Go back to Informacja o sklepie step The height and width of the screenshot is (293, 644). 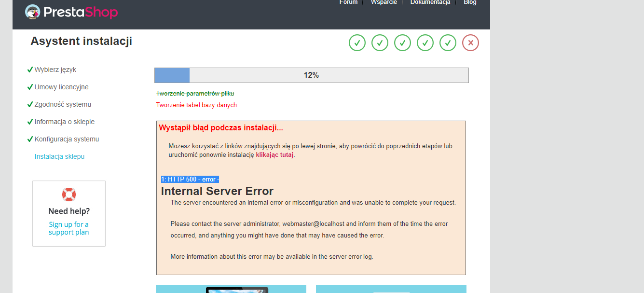coord(65,122)
